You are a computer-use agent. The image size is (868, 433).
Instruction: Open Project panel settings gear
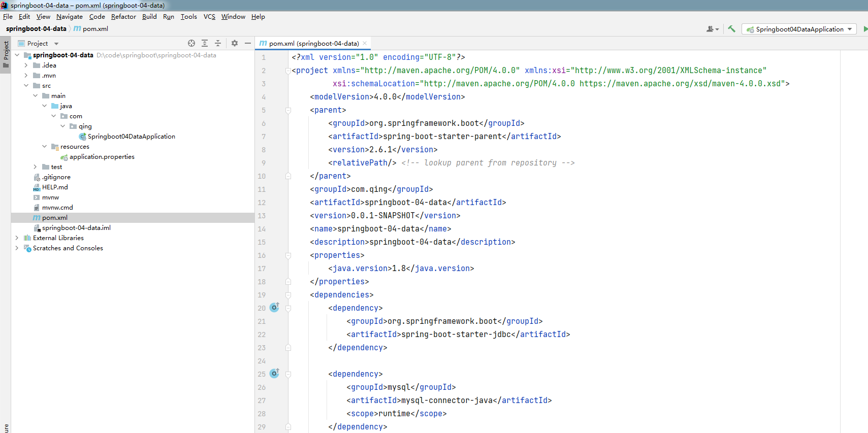(x=235, y=43)
